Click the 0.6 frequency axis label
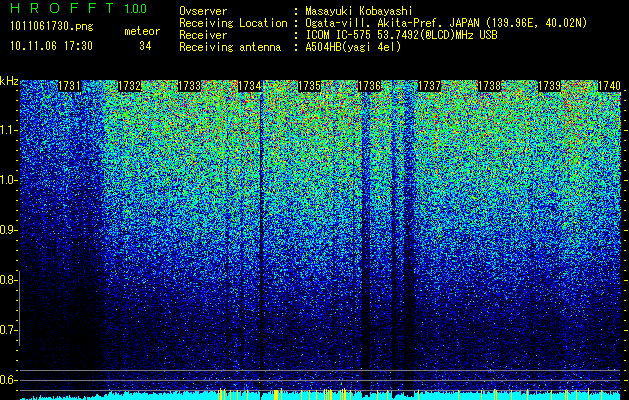 (8, 380)
